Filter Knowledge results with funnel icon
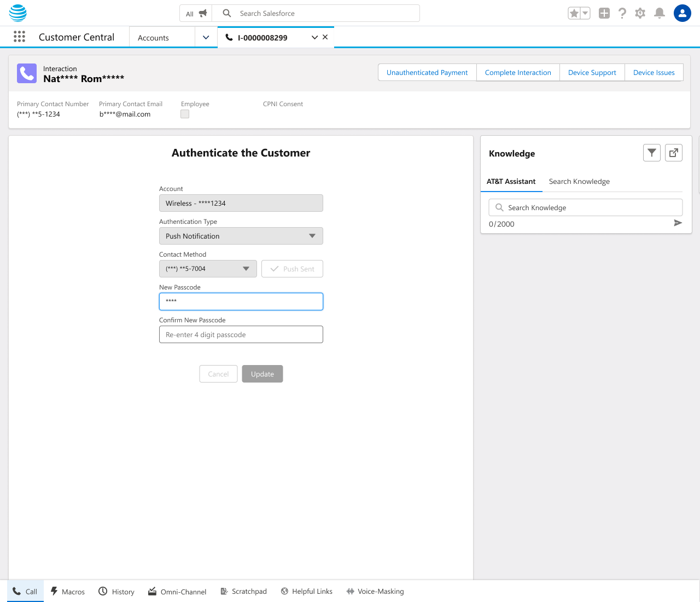Image resolution: width=700 pixels, height=602 pixels. click(652, 153)
